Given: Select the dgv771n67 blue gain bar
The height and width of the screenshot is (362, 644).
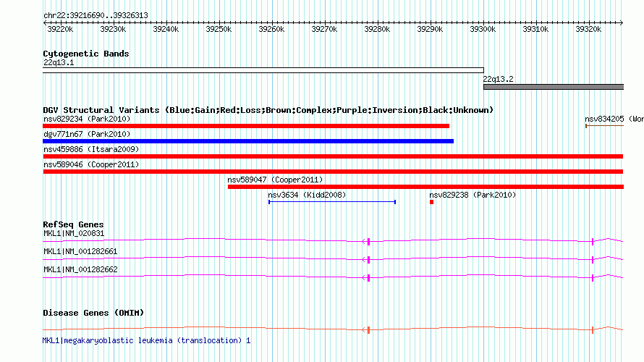Looking at the screenshot, I should point(248,141).
